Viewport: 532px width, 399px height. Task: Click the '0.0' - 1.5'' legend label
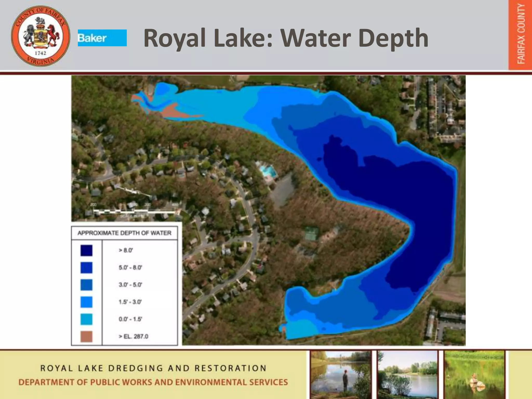click(130, 319)
